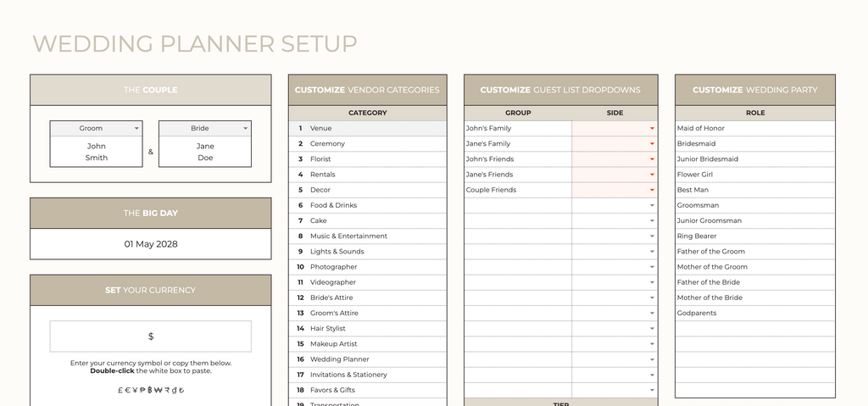Select John's Friends group cell

(x=518, y=159)
